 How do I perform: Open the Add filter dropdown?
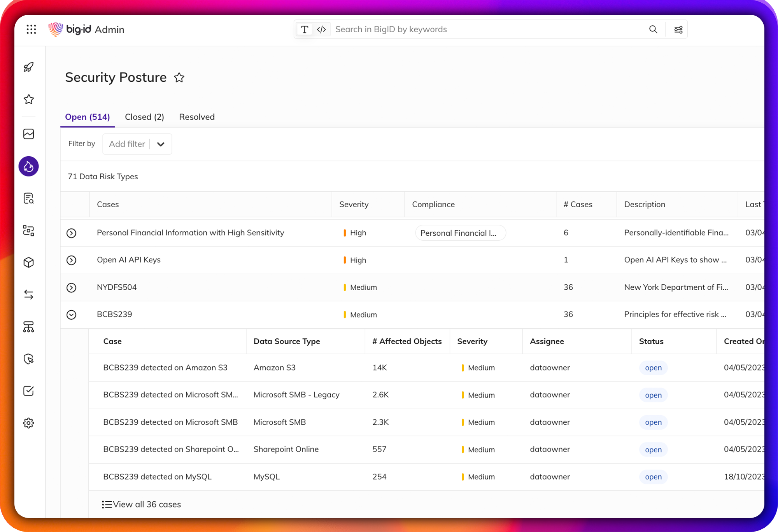(137, 144)
